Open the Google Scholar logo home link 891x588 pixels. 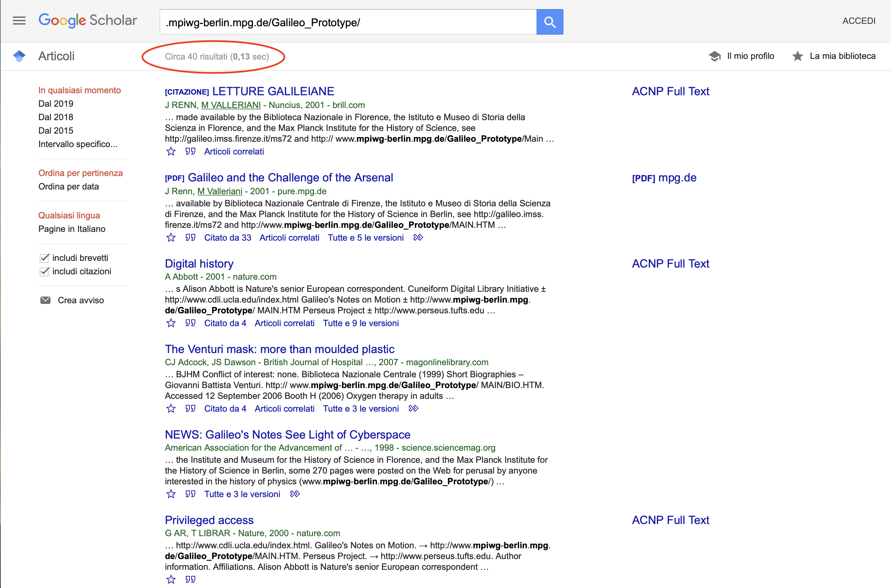coord(88,20)
